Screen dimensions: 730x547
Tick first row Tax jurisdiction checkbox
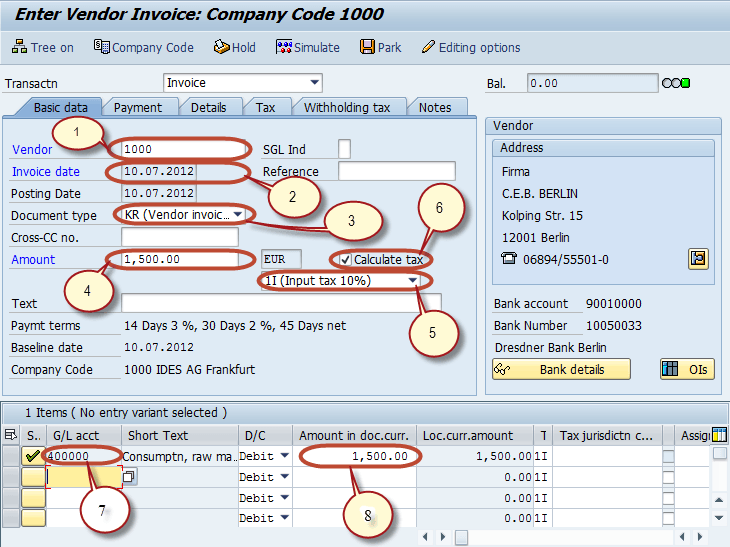coord(668,456)
